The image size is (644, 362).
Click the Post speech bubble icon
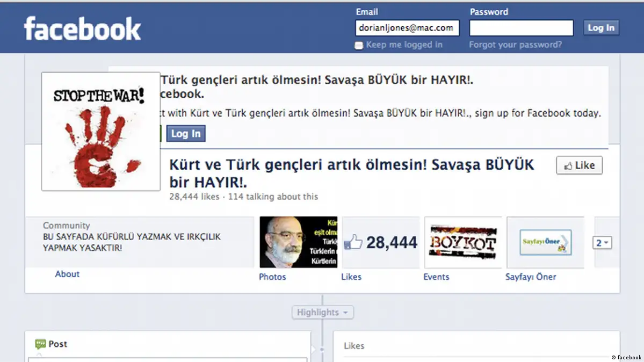[x=40, y=344]
